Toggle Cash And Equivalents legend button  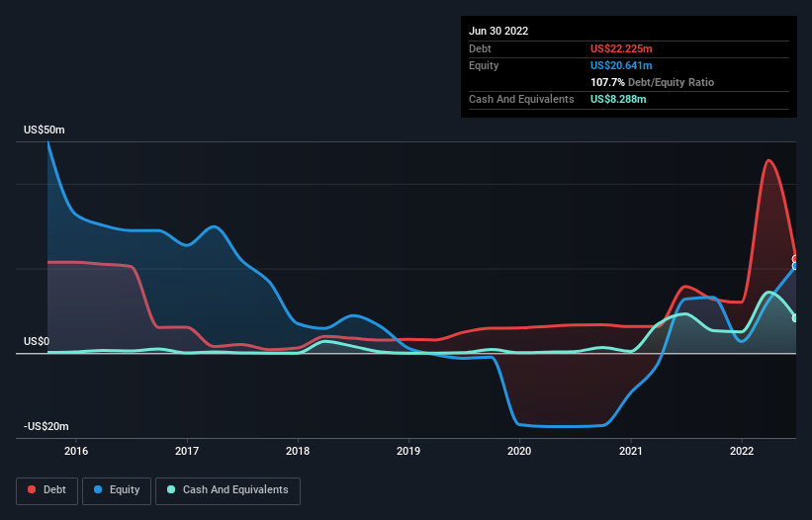coord(227,490)
